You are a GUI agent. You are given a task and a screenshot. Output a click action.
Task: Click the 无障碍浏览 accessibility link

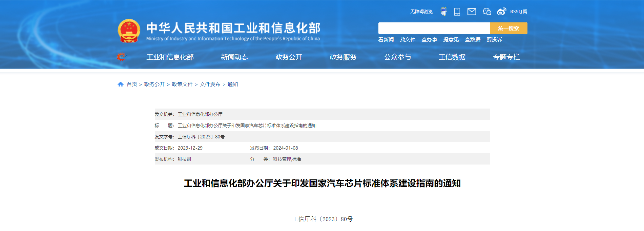coord(421,12)
